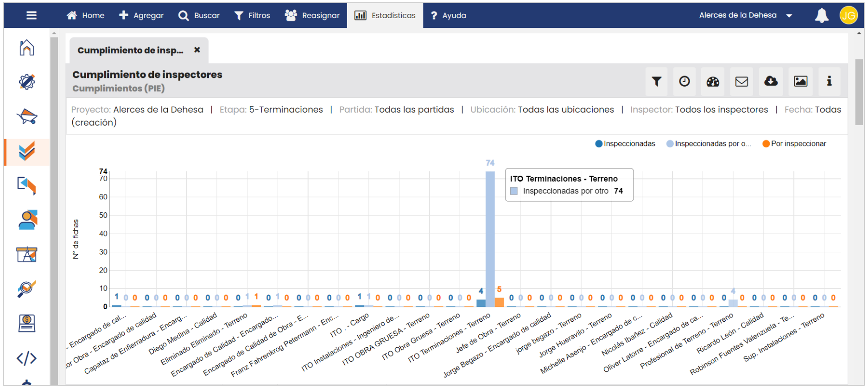Download report with cloud download icon

[x=771, y=82]
